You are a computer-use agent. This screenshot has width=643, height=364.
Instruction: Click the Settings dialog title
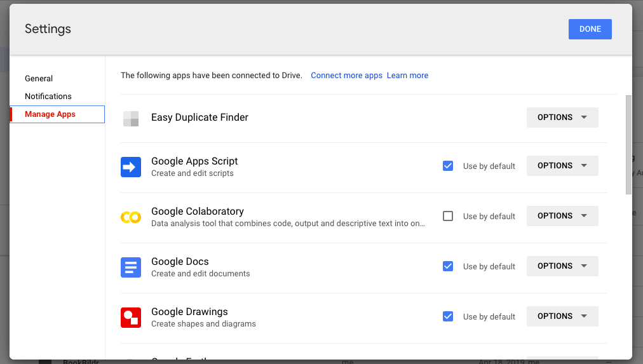[x=48, y=29]
